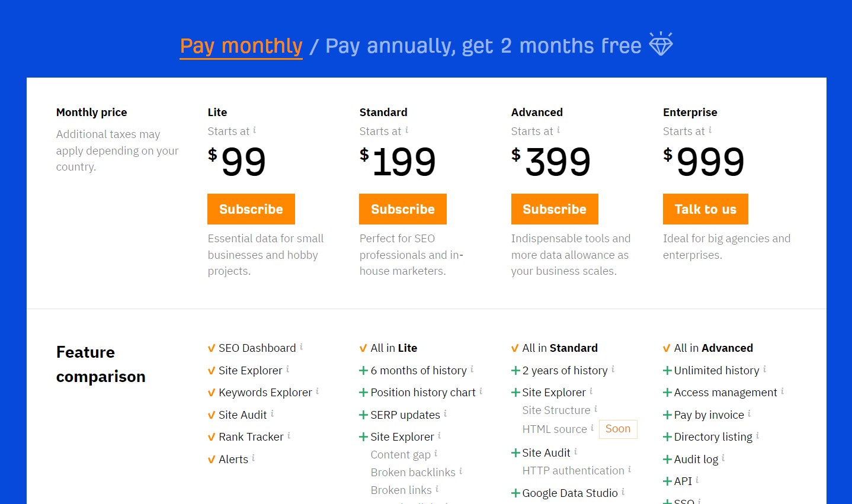
Task: Select the Pay monthly billing option
Action: pos(241,45)
